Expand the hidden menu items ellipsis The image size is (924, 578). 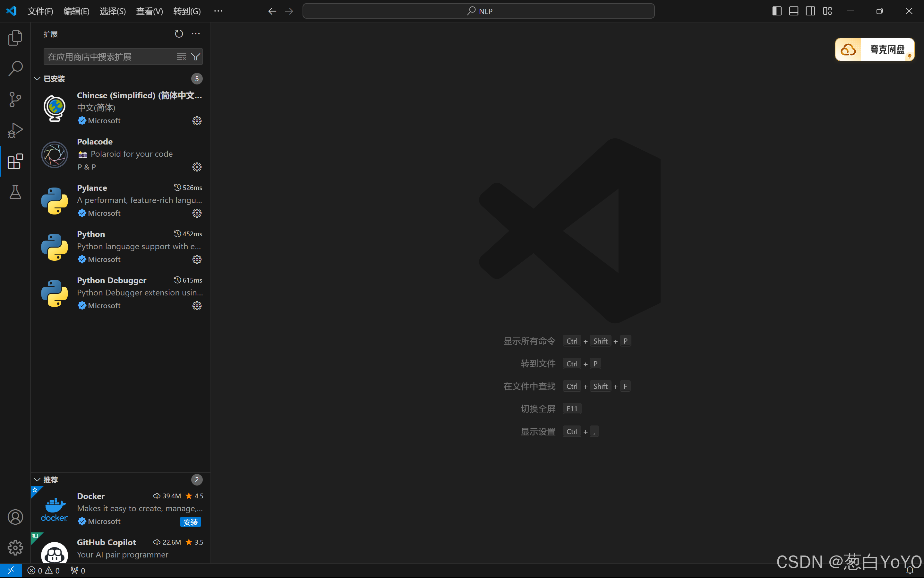[218, 11]
